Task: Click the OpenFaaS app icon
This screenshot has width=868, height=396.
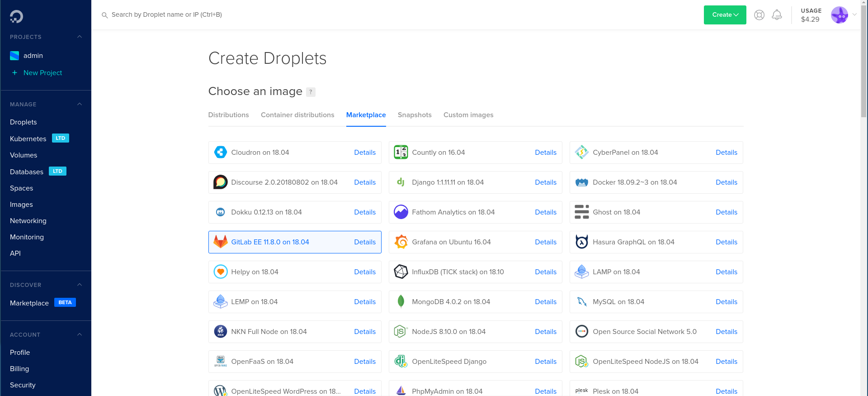Action: click(221, 361)
